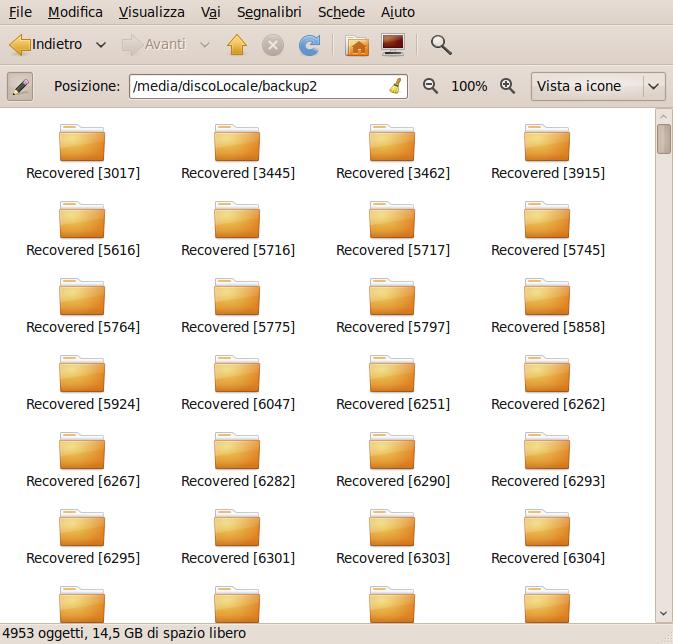Reload the current folder
The image size is (673, 644).
pyautogui.click(x=309, y=45)
